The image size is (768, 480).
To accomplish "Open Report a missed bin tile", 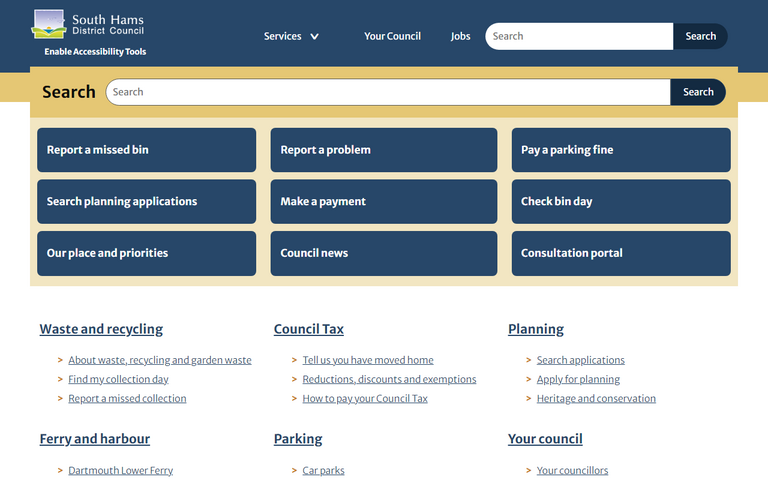I will tap(146, 150).
